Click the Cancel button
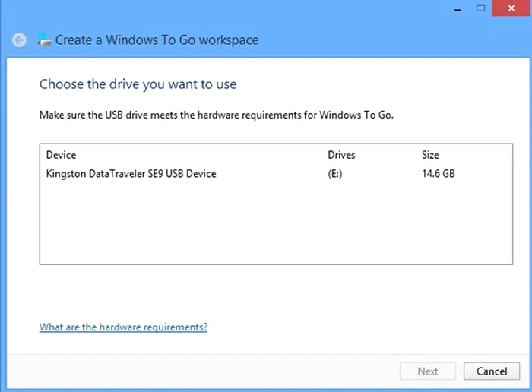This screenshot has width=532, height=392. click(x=492, y=371)
